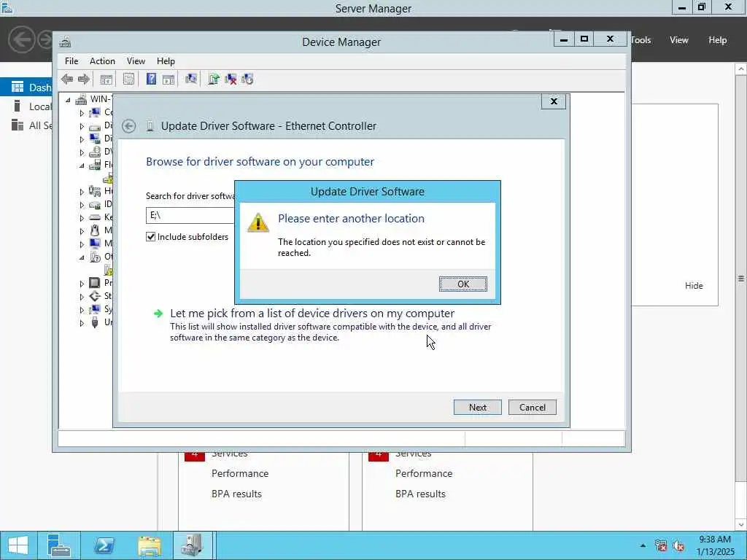
Task: Toggle Show/Hide Console Tree toolbar icon
Action: (106, 79)
